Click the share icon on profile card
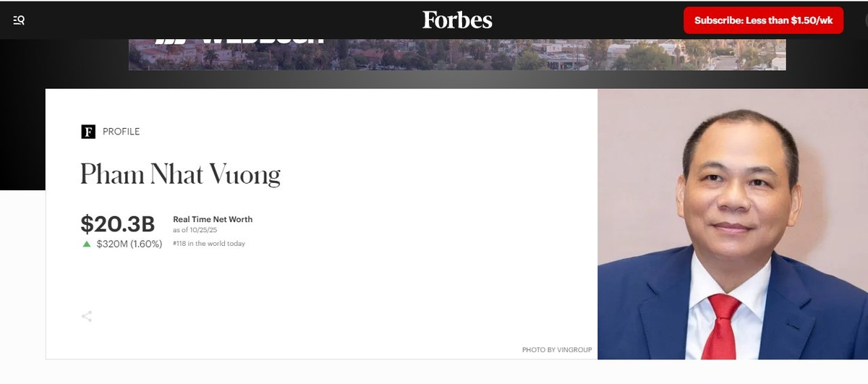 (x=87, y=316)
